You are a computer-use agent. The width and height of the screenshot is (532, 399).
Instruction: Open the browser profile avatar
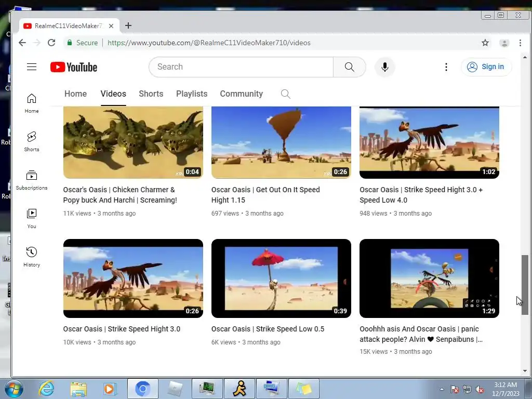point(504,43)
